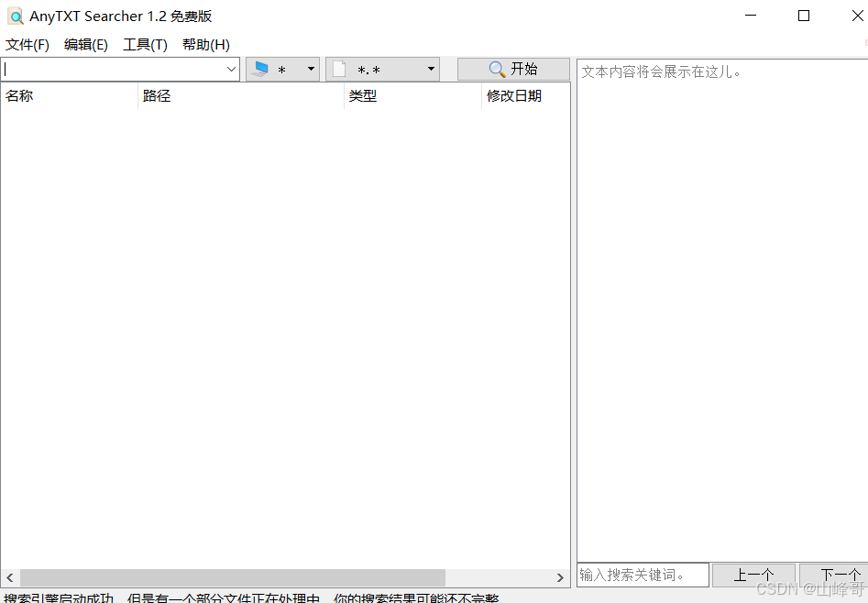
Task: Click the blank document file type icon
Action: coord(339,70)
